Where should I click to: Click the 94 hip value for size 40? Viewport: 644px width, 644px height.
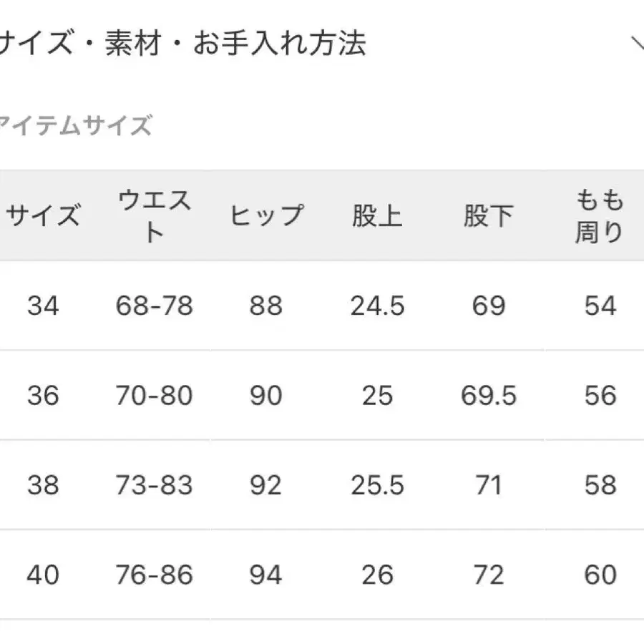coord(265,575)
